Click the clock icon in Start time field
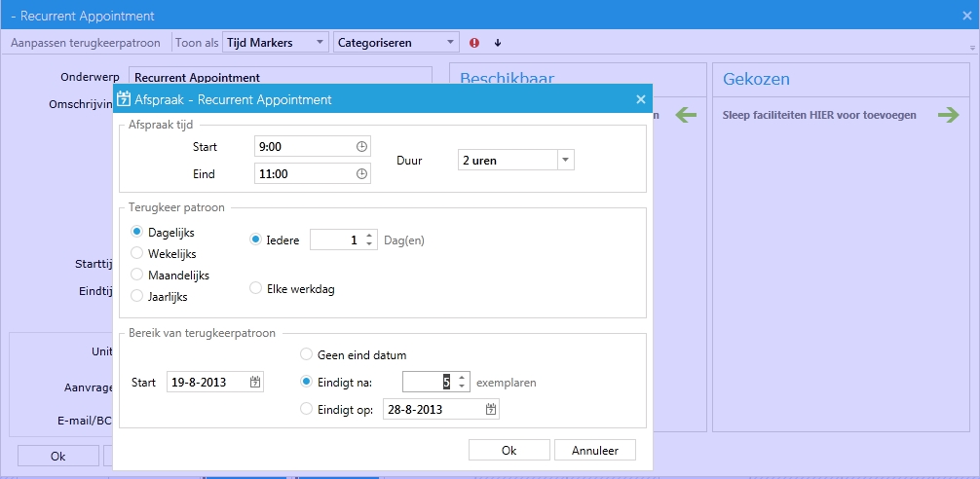 click(361, 147)
